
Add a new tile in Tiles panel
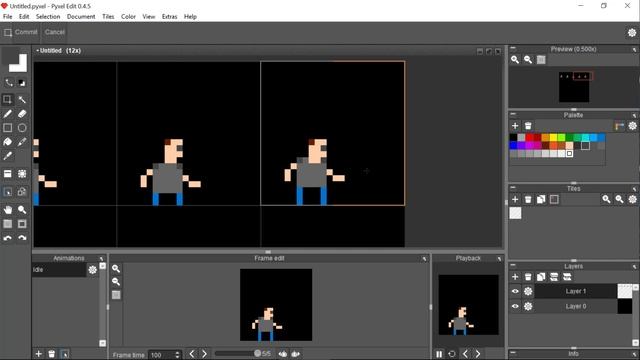pyautogui.click(x=515, y=199)
